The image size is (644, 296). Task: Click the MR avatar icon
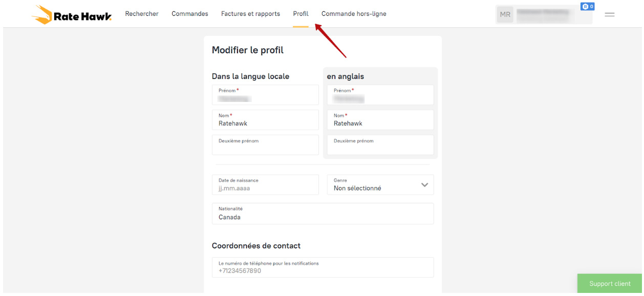[505, 14]
